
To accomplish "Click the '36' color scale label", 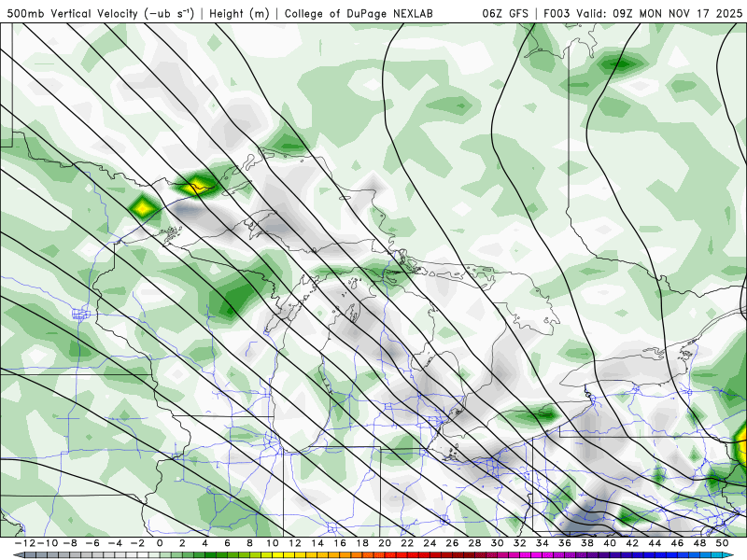I will coord(565,543).
